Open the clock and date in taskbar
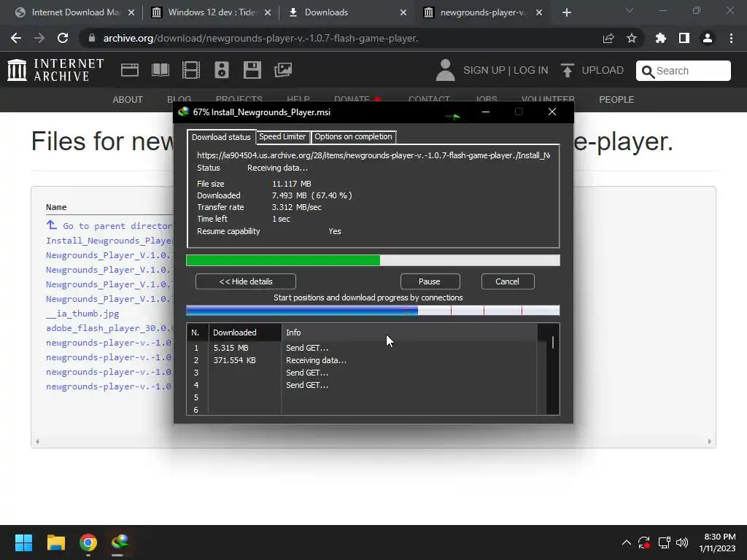 [718, 542]
